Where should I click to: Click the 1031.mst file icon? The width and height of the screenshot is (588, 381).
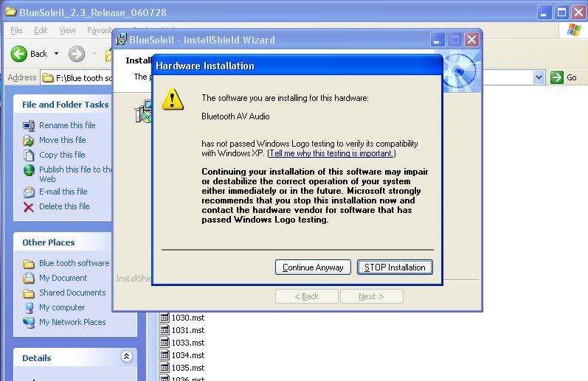(165, 329)
